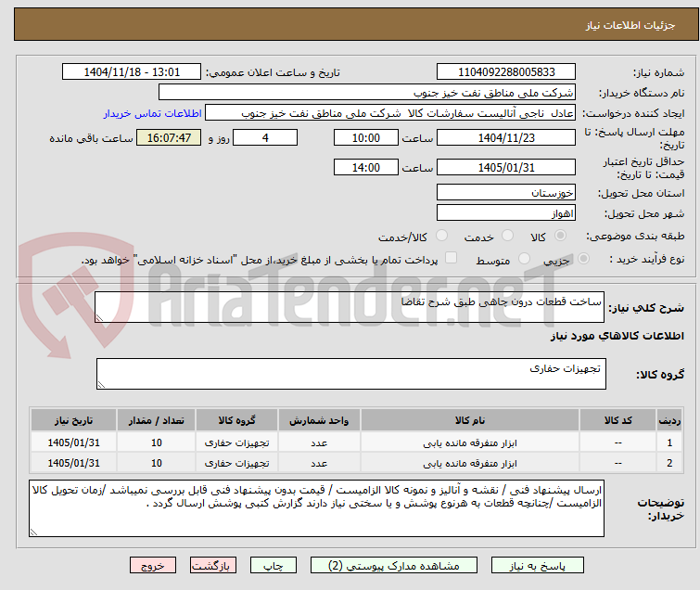Click the خروج exit button
Viewport: 700px width, 590px height.
(x=153, y=565)
